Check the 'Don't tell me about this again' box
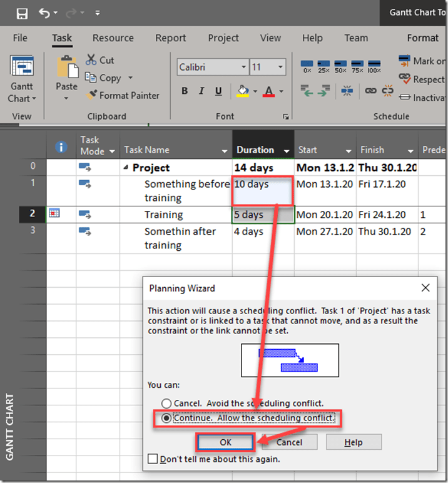448x483 pixels. point(152,459)
